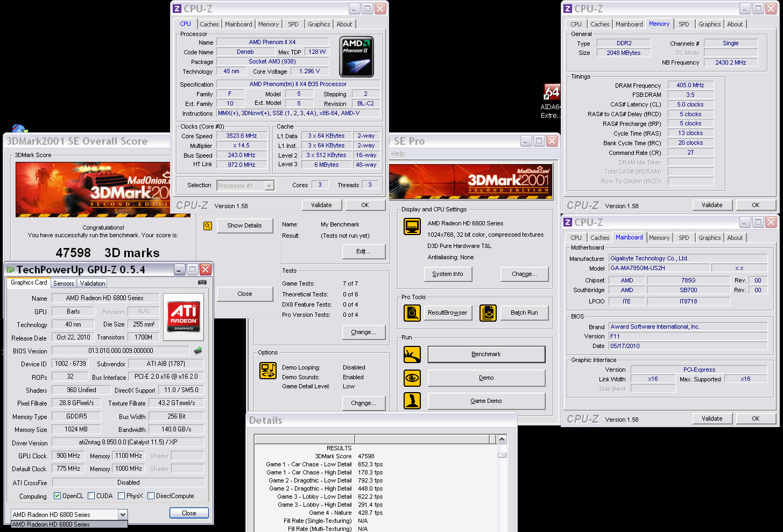The image size is (783, 532).
Task: Click the CPU-Z title icon of Mainboard window
Action: [568, 222]
